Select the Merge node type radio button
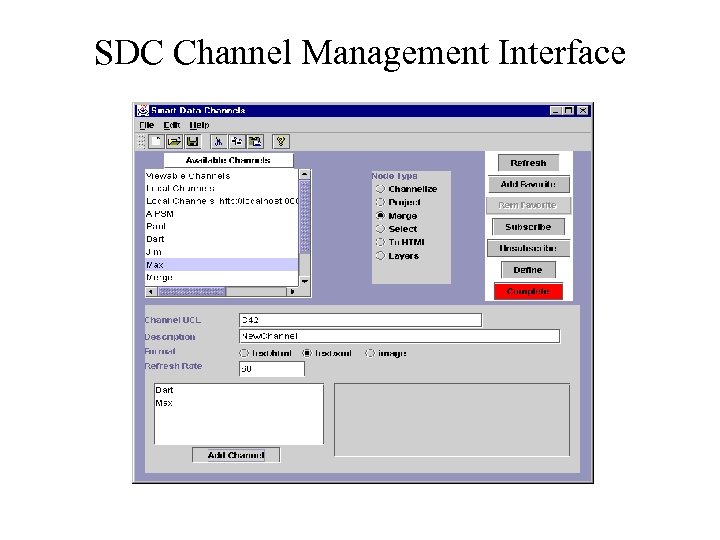720x540 pixels. (x=380, y=215)
